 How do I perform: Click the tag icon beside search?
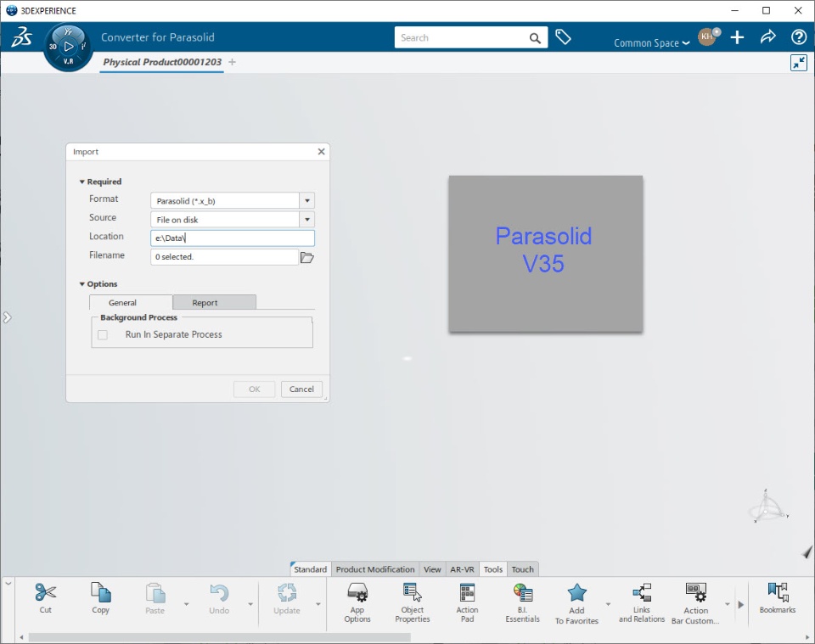(563, 37)
